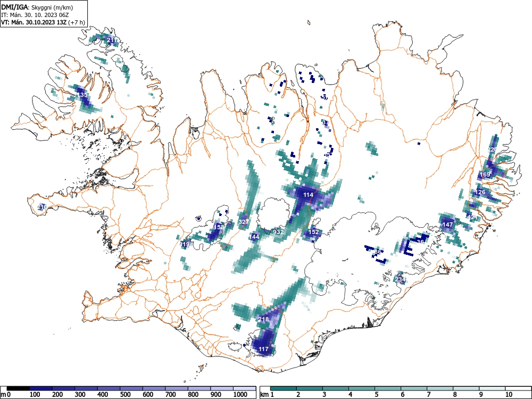Click the "86" label on the glacier

378,252
